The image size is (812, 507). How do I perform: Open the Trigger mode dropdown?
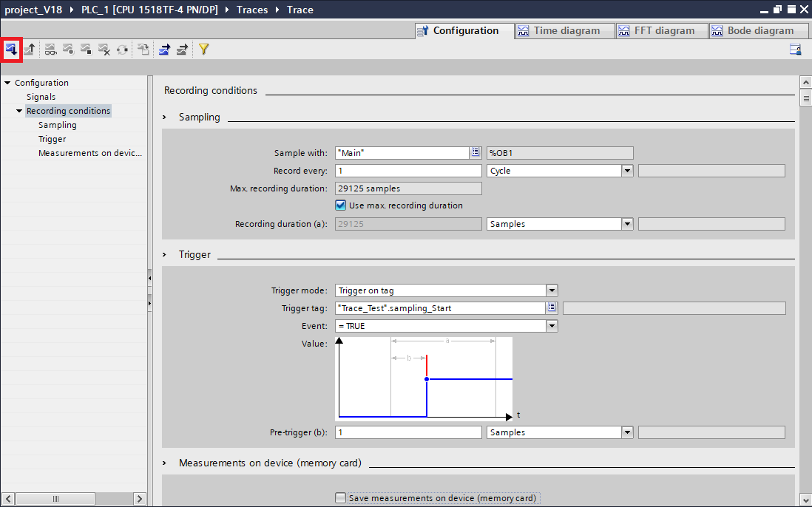[x=552, y=290]
